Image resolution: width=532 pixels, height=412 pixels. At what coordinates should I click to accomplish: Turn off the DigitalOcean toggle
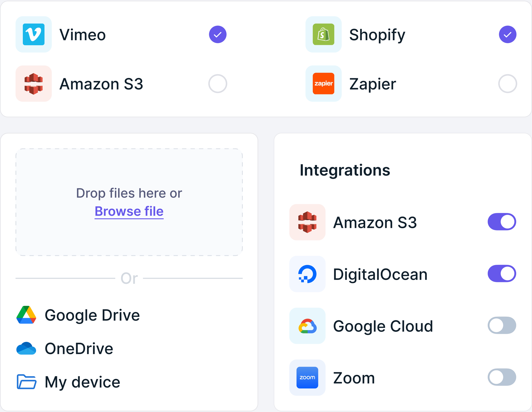(502, 274)
